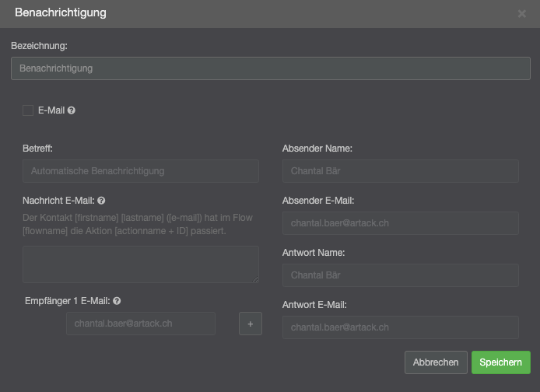Click the Absender Name field
The width and height of the screenshot is (540, 392).
(x=400, y=171)
